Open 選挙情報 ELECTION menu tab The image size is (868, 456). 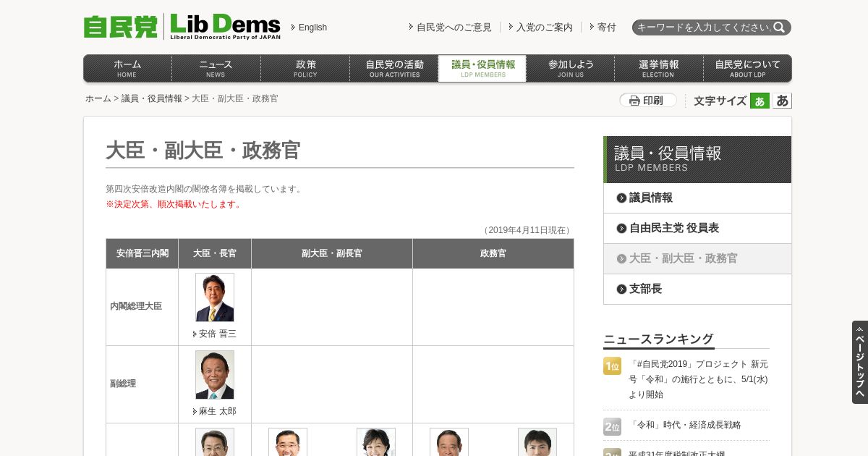(659, 68)
